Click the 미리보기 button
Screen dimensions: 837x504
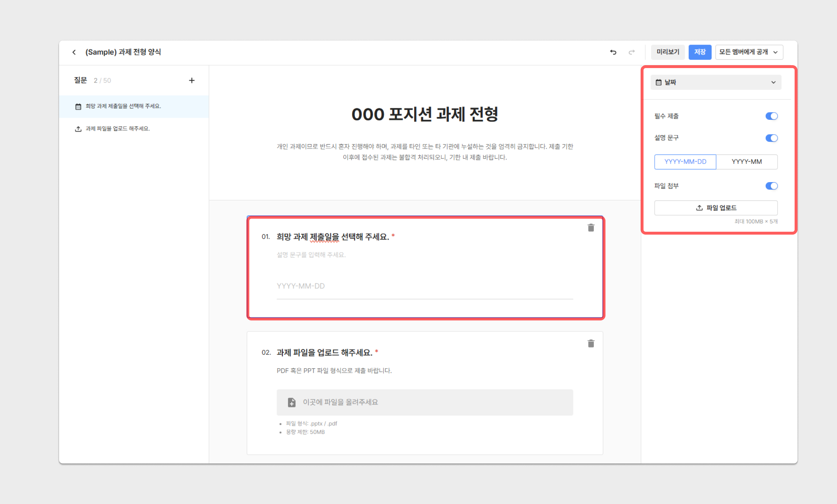coord(667,52)
